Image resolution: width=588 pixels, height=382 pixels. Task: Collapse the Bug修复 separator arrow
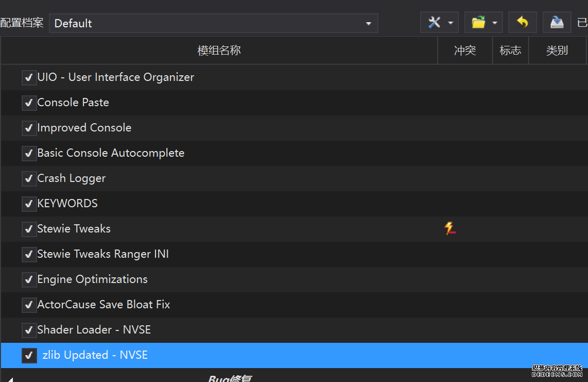[10, 380]
